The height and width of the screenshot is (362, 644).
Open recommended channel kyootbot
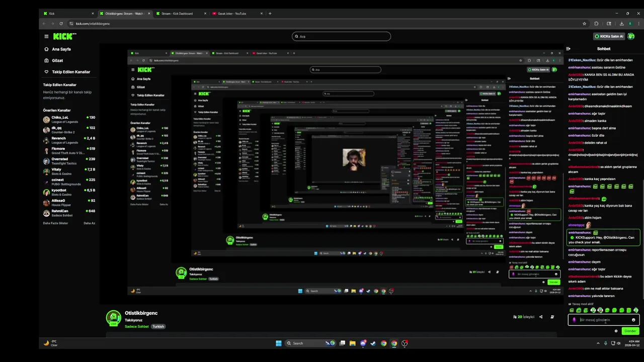coord(69,193)
